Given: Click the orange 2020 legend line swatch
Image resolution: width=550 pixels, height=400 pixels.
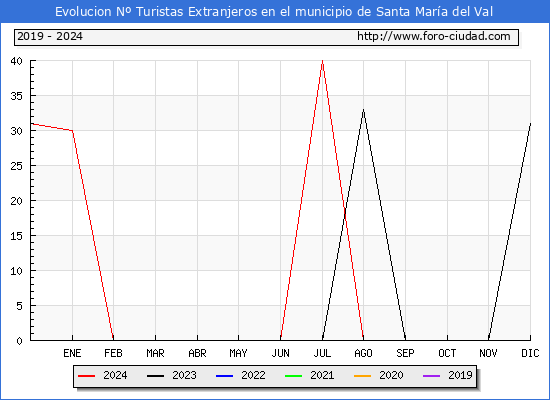Looking at the screenshot, I should click(x=362, y=376).
